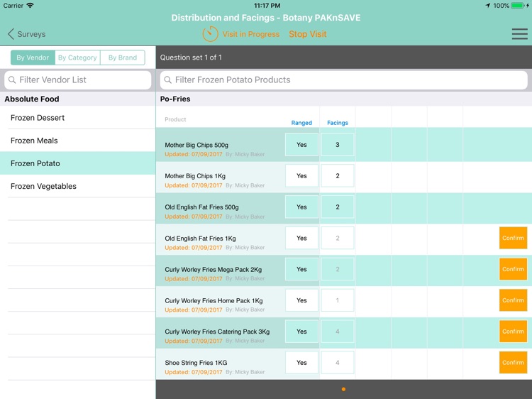This screenshot has height=399, width=532.
Task: Select the Shoe String Fries 1KG product name
Action: pos(196,363)
